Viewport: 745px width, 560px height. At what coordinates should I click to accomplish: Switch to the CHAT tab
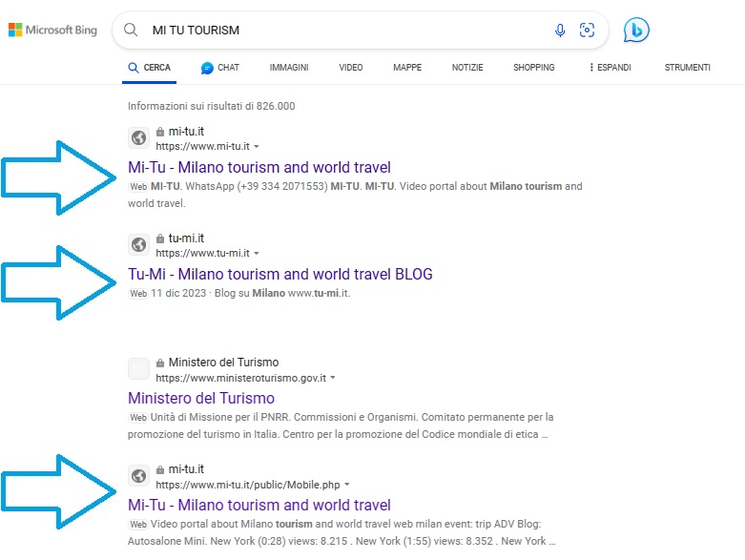click(x=220, y=68)
